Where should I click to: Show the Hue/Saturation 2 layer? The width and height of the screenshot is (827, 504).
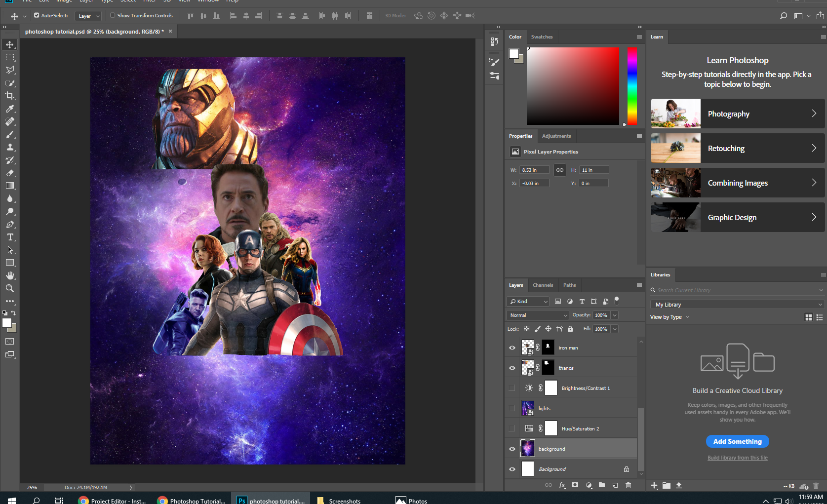coord(512,428)
